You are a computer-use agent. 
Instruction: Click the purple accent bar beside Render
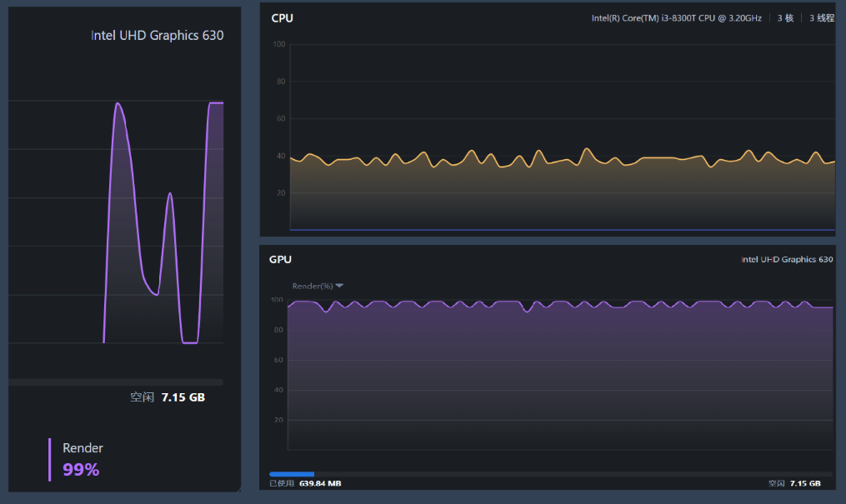click(50, 459)
